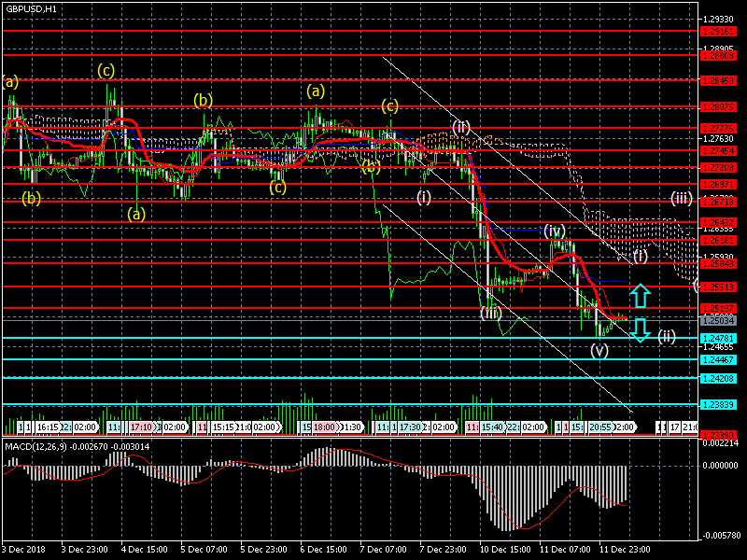Select the yellow (c) label above 4 Dec peak
The image size is (747, 560).
pos(106,71)
